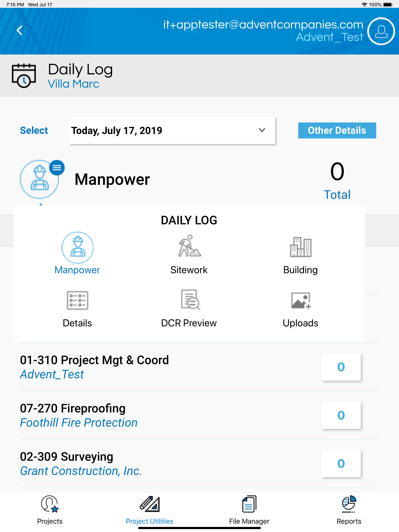Select the Building icon
Image resolution: width=399 pixels, height=532 pixels.
301,247
